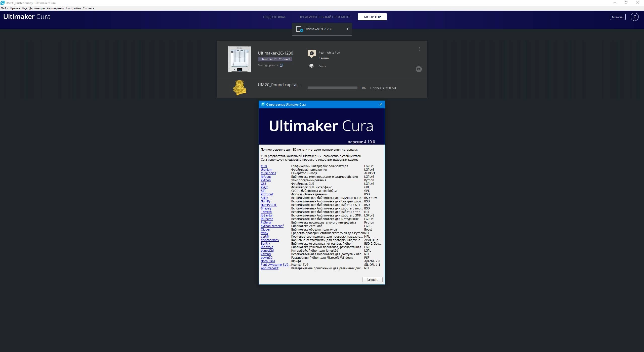This screenshot has height=352, width=644.
Task: Open the account avatar C icon
Action: point(634,17)
